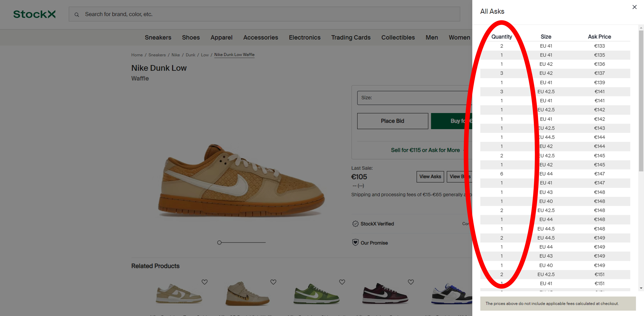Open the Men menu
Screen dimensions: 644x316
432,37
